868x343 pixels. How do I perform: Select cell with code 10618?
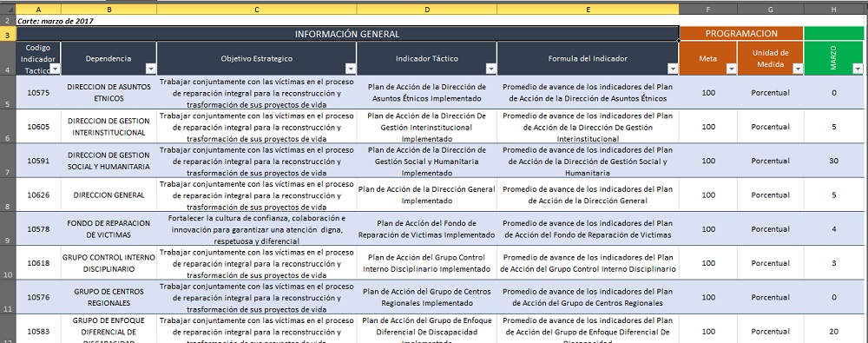pos(38,263)
